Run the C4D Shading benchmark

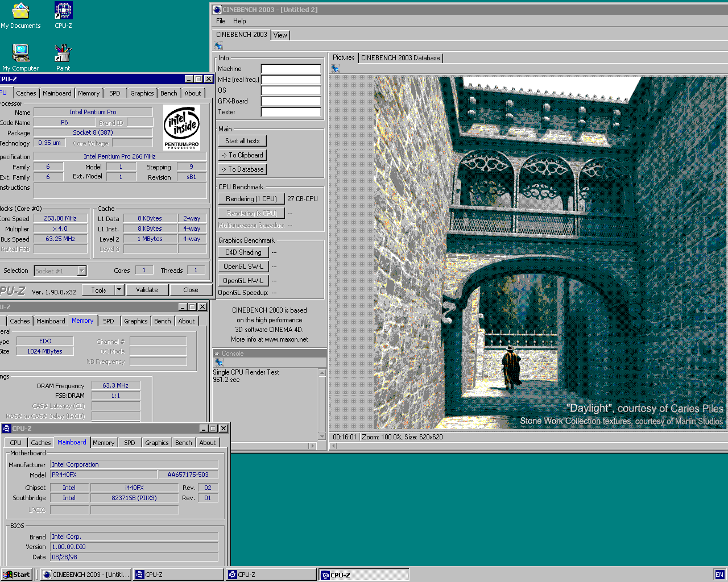point(243,252)
